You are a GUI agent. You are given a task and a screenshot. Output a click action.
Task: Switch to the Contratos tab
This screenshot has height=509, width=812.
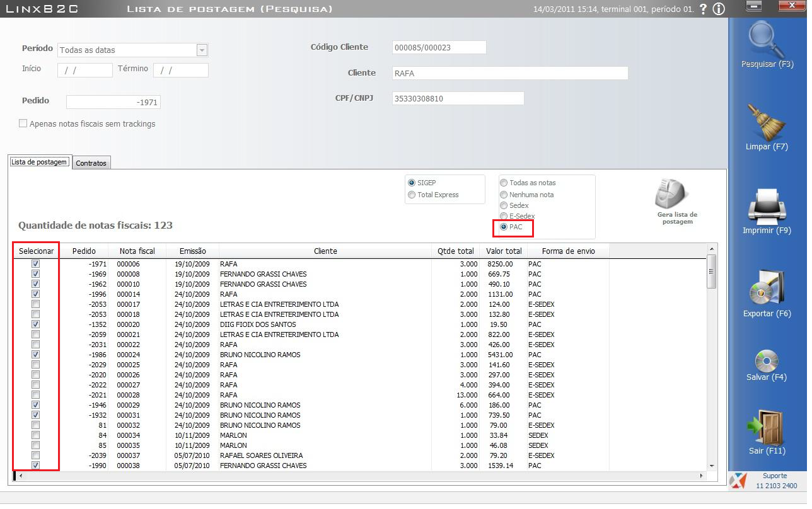click(91, 163)
